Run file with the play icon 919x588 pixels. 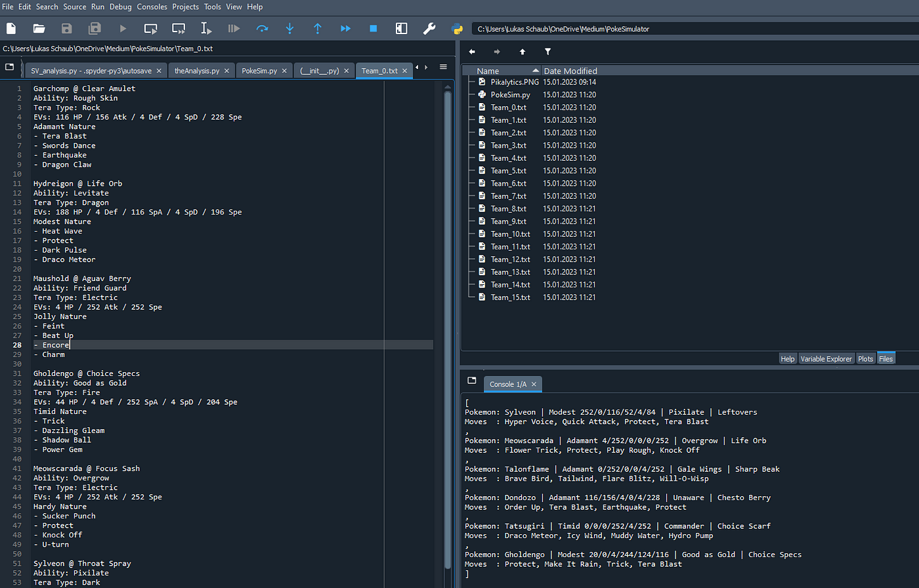point(123,28)
